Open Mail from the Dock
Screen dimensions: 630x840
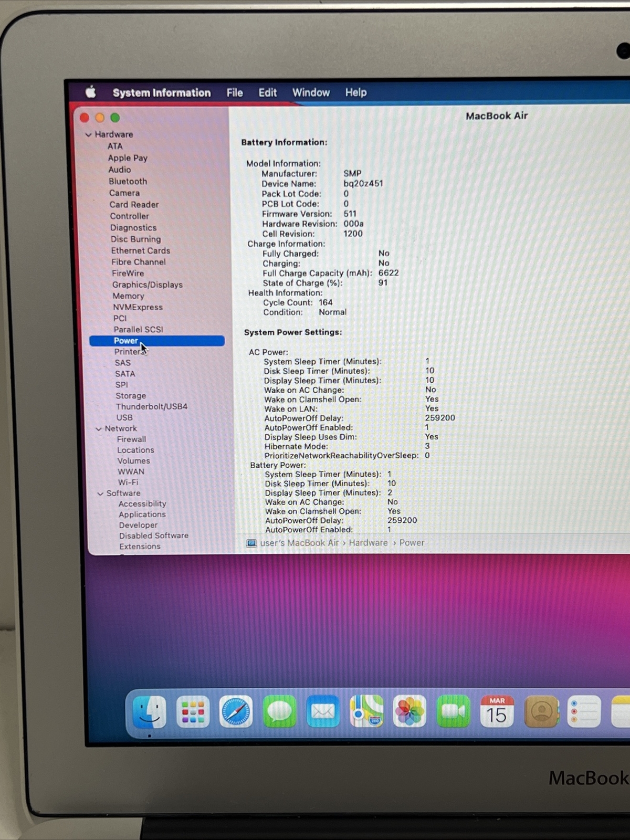[x=323, y=711]
